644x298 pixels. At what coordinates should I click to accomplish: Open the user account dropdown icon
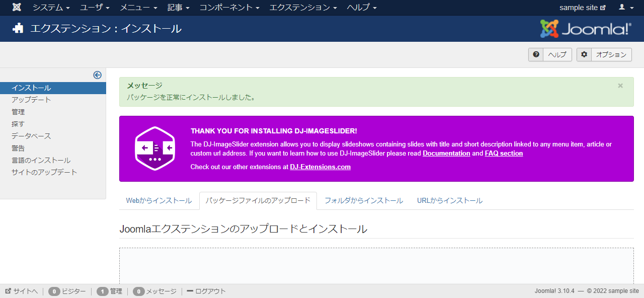pyautogui.click(x=625, y=8)
